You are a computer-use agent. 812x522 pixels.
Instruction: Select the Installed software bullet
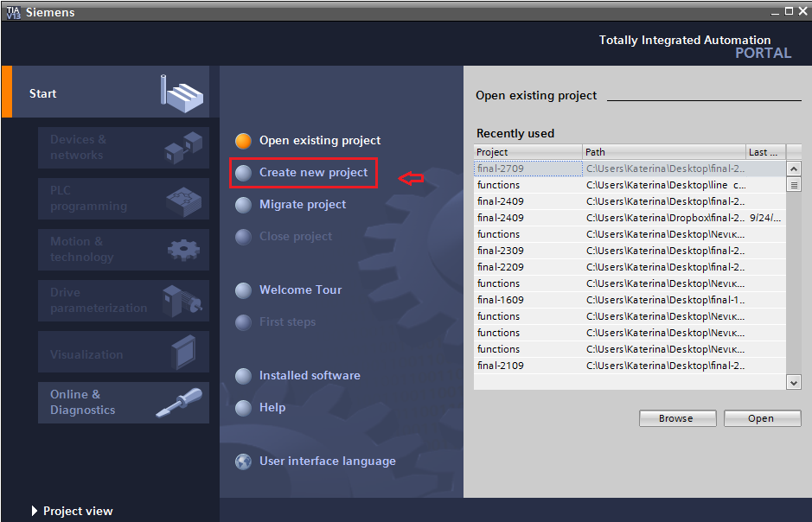[x=243, y=376]
